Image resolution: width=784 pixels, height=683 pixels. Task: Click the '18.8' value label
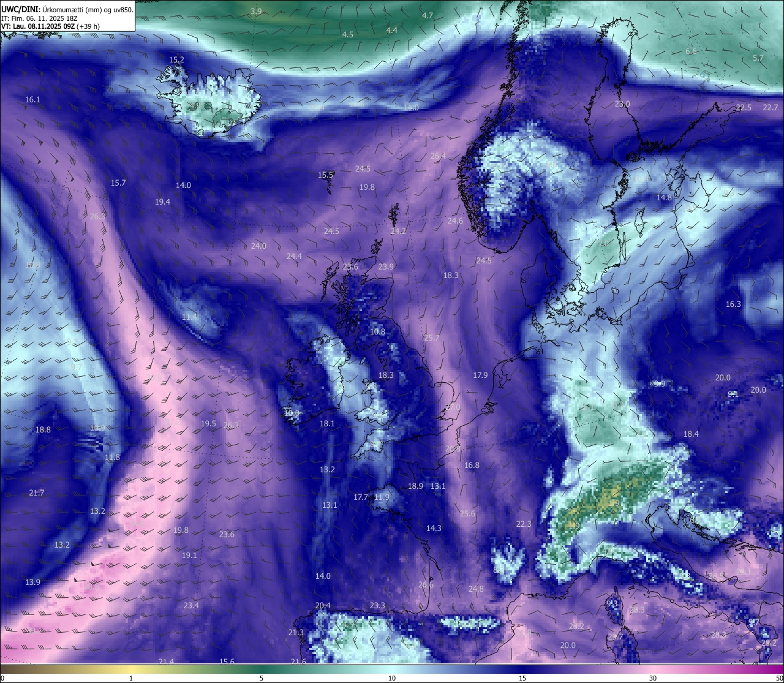coord(43,429)
